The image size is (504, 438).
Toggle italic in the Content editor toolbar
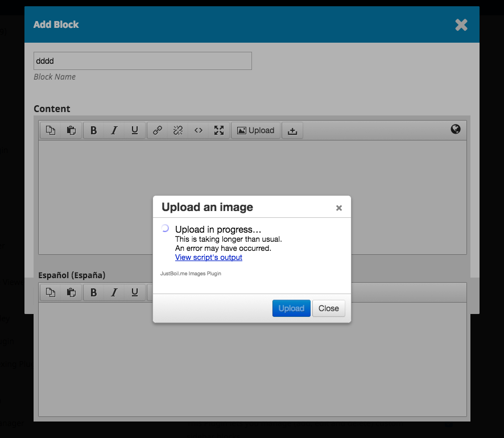coord(114,130)
